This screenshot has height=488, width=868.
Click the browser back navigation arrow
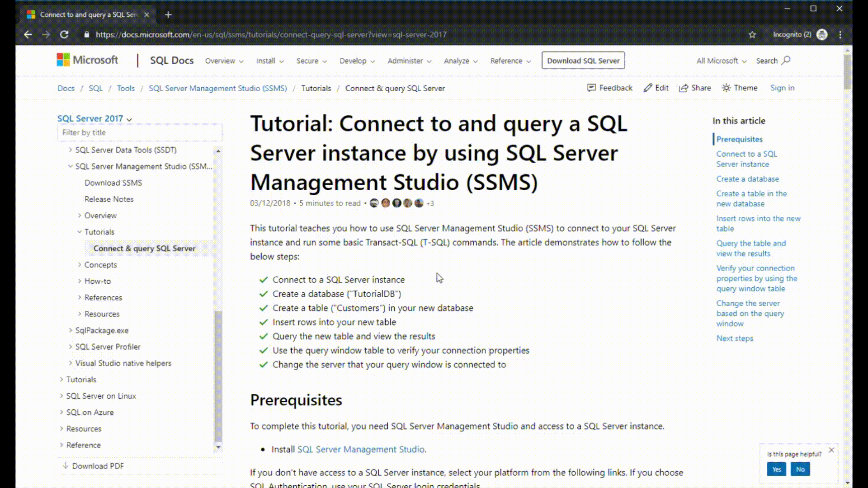pos(28,34)
